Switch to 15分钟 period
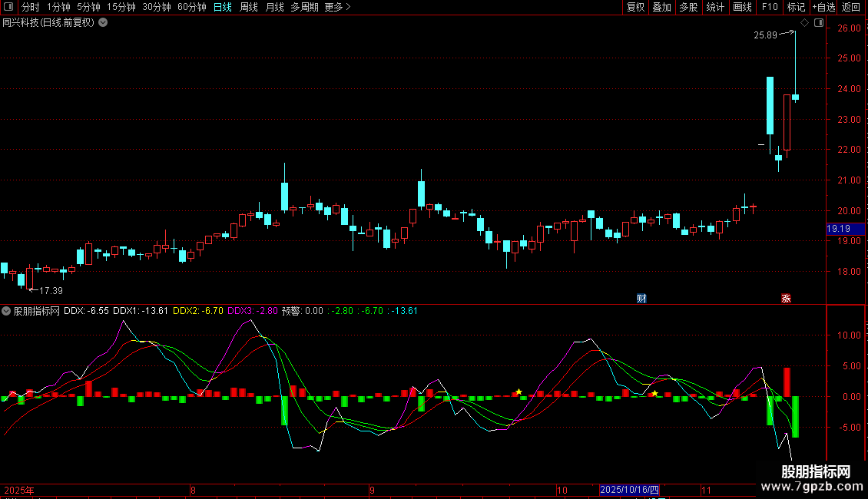The image size is (868, 499). tap(121, 7)
